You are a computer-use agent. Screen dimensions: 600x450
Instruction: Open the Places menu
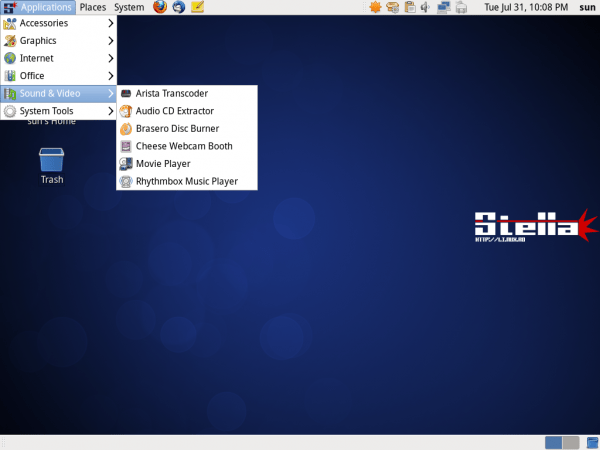[93, 8]
